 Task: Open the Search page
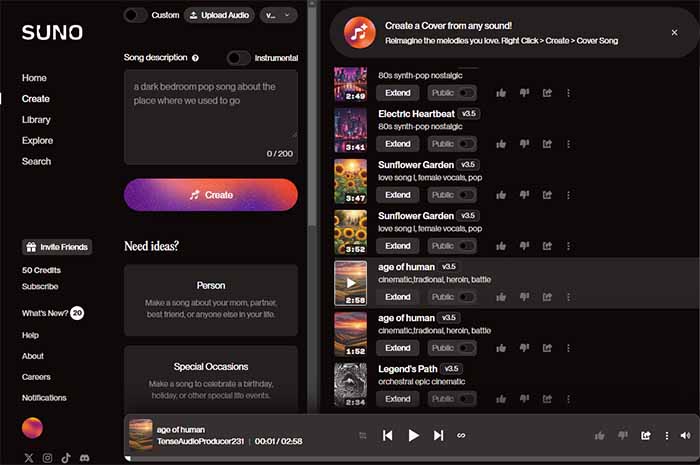pyautogui.click(x=36, y=162)
